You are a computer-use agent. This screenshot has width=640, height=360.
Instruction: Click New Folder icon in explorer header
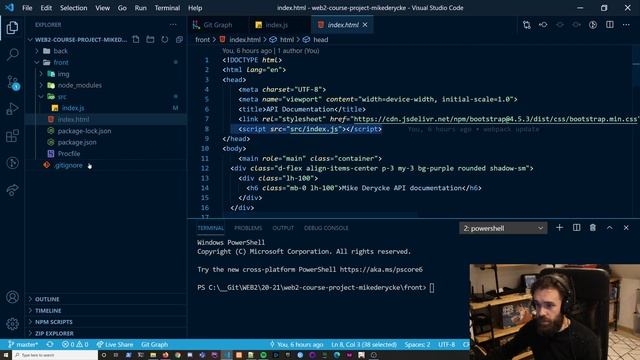coord(150,40)
